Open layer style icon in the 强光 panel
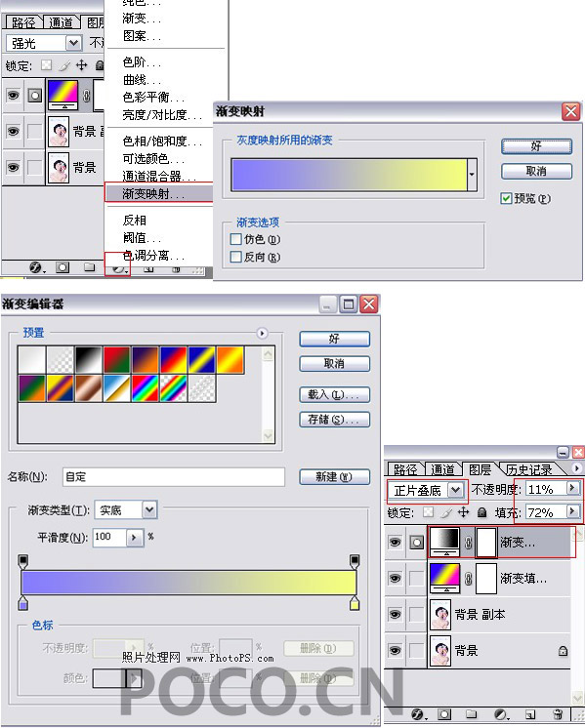The height and width of the screenshot is (728, 585). click(36, 267)
